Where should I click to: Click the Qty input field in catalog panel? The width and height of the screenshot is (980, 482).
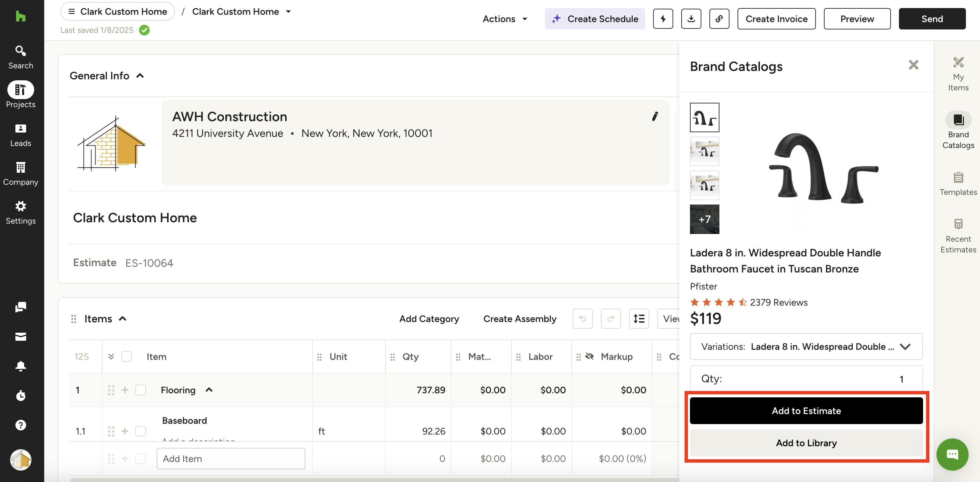(806, 379)
